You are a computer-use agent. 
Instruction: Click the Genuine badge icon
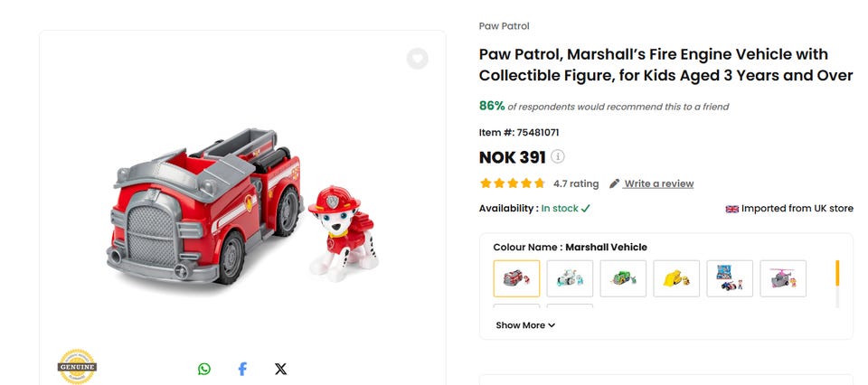tap(77, 367)
